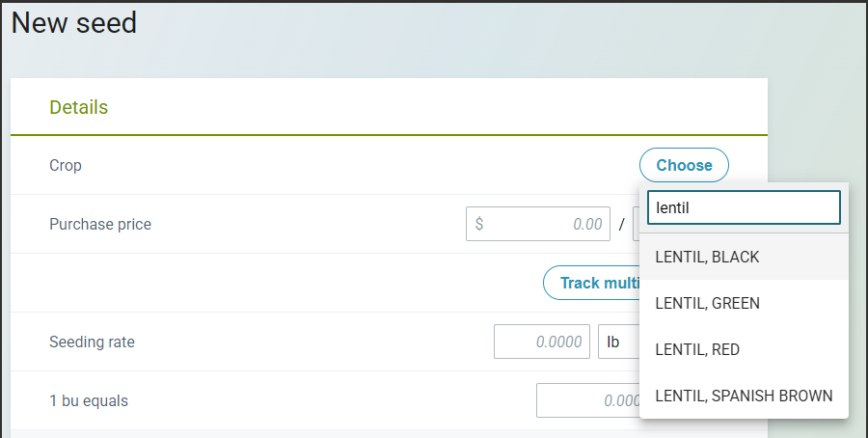Click the New seed page heading
Image resolution: width=868 pixels, height=438 pixels.
(x=73, y=23)
